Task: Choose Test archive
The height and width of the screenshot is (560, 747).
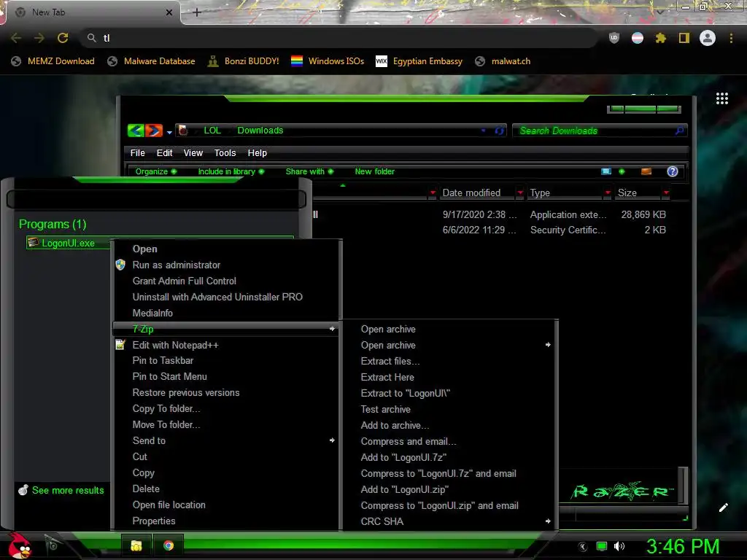Action: coord(449,409)
